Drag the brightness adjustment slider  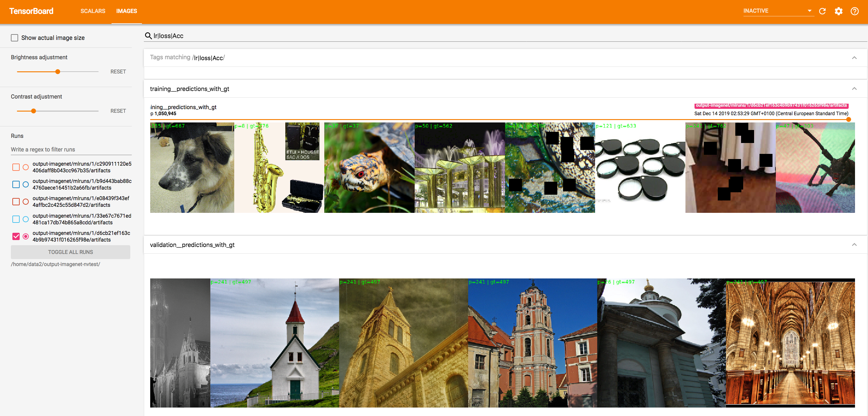coord(58,71)
